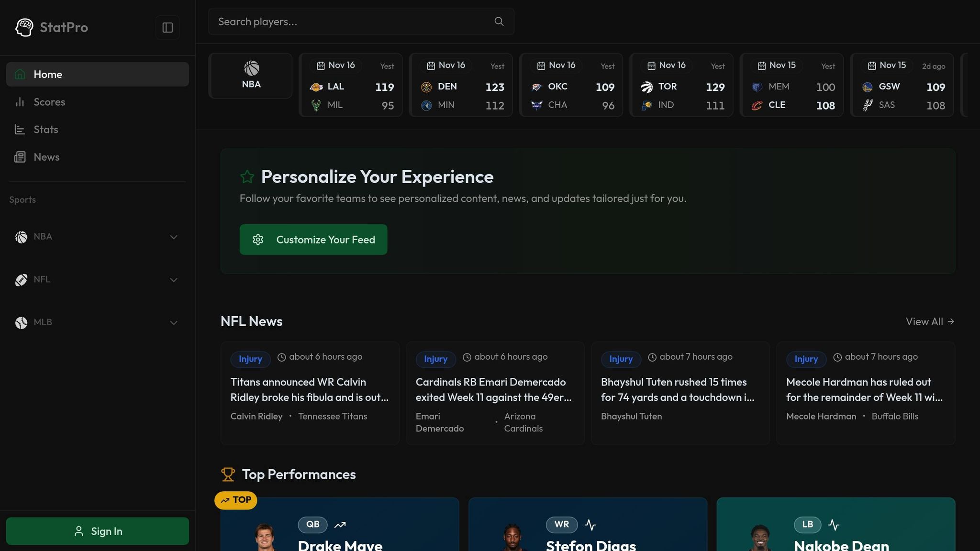Expand the NBA section in the sidebar
Image resolution: width=980 pixels, height=551 pixels.
click(x=173, y=237)
